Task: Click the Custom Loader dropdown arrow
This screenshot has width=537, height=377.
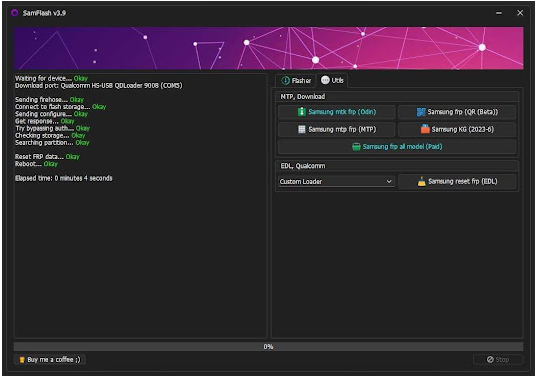Action: (x=389, y=181)
